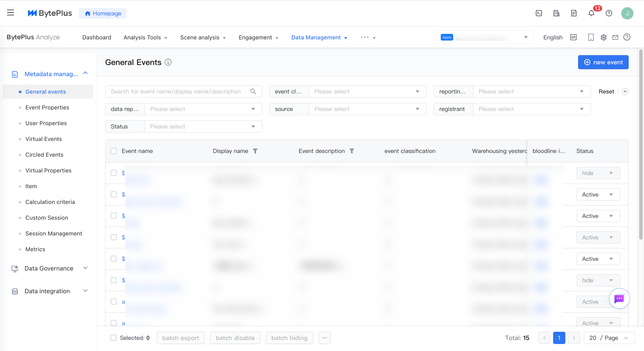Screen dimensions: 644x351
Task: Click the General Events info icon
Action: (x=168, y=62)
